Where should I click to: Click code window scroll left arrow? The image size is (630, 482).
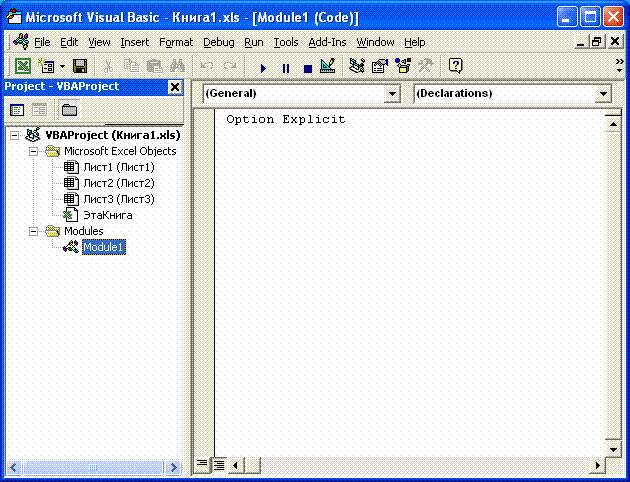pyautogui.click(x=235, y=465)
